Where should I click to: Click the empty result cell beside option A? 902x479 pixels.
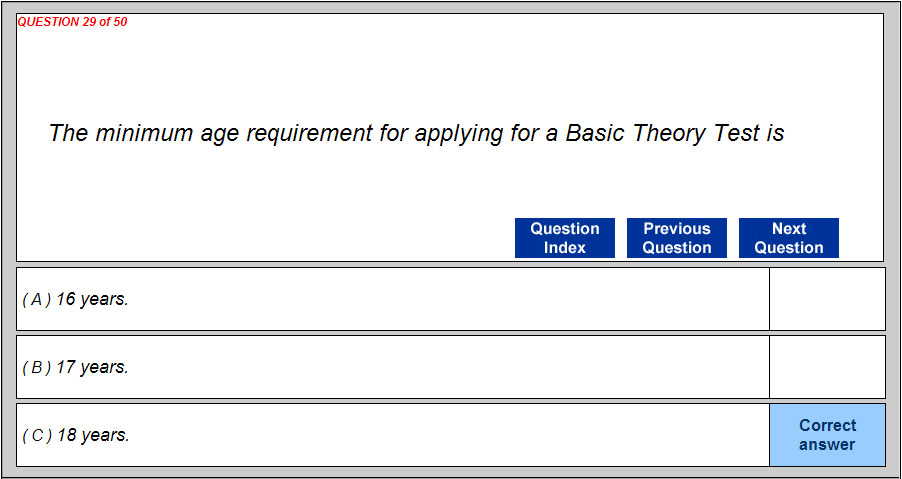(827, 299)
